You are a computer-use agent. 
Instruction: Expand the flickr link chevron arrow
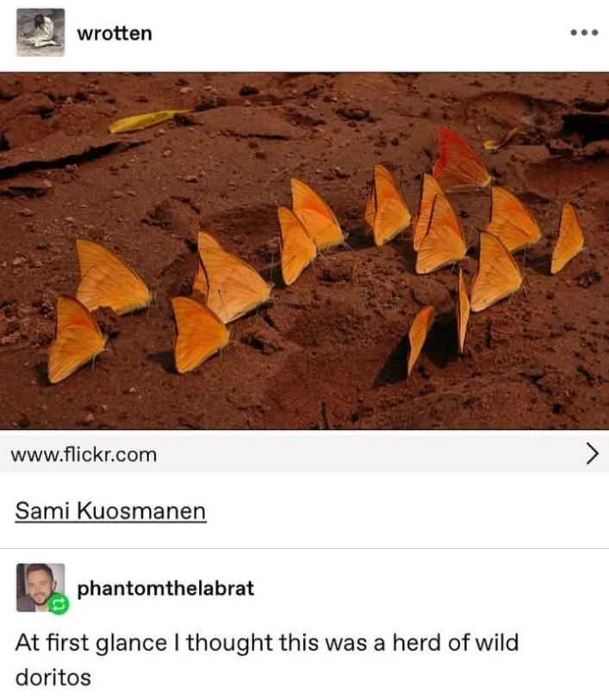click(x=592, y=454)
